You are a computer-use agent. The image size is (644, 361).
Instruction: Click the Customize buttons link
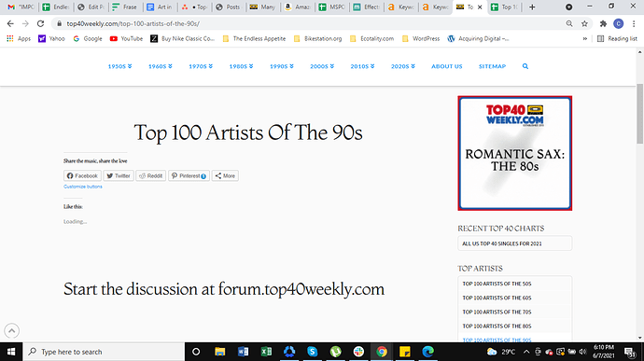point(83,187)
